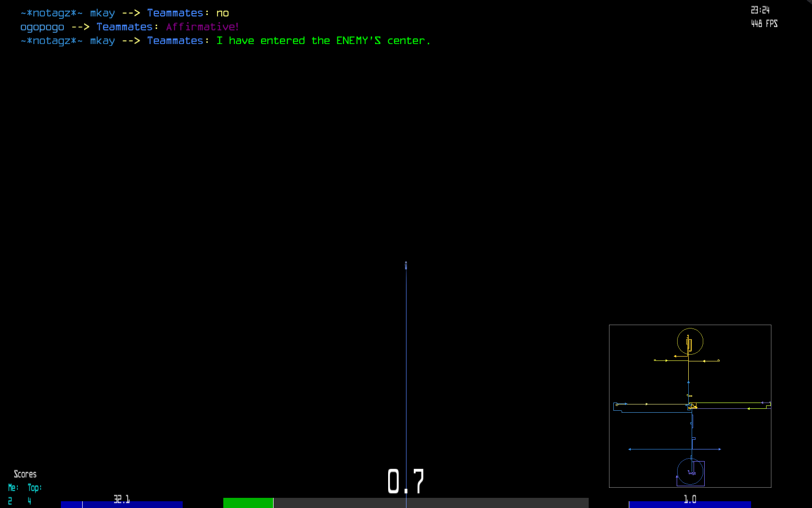Click the ogopogo player name in chat
Screen dimensions: 812x508
pos(42,27)
